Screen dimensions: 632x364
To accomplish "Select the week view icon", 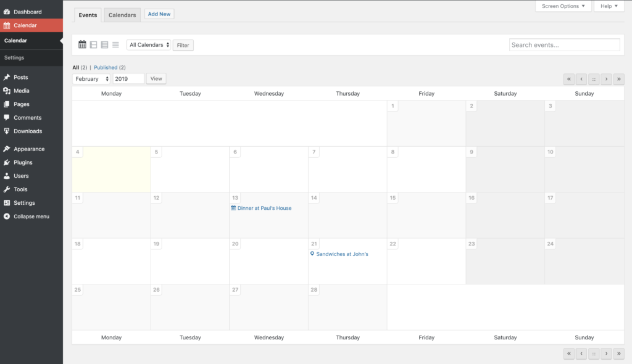I will coord(94,45).
